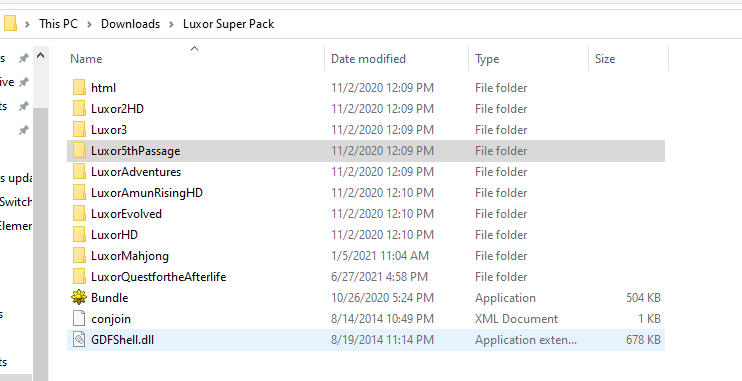Click This PC breadcrumb
This screenshot has width=742, height=381.
pyautogui.click(x=58, y=24)
